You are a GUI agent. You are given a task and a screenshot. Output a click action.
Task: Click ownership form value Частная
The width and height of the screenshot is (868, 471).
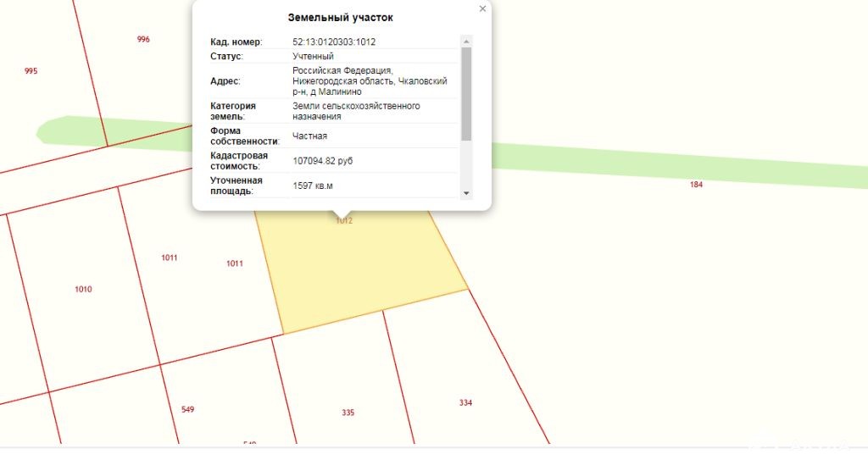point(309,136)
